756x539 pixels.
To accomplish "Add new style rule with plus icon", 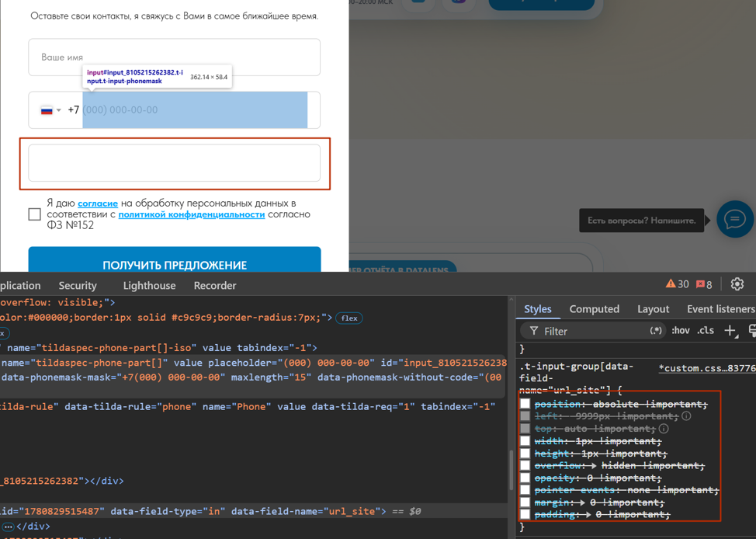I will click(x=730, y=331).
